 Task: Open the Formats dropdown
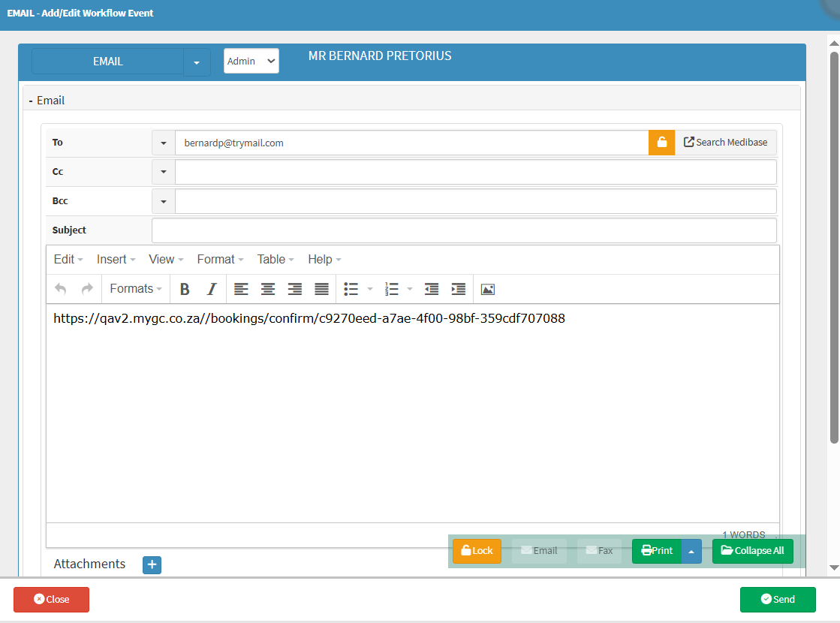point(136,289)
